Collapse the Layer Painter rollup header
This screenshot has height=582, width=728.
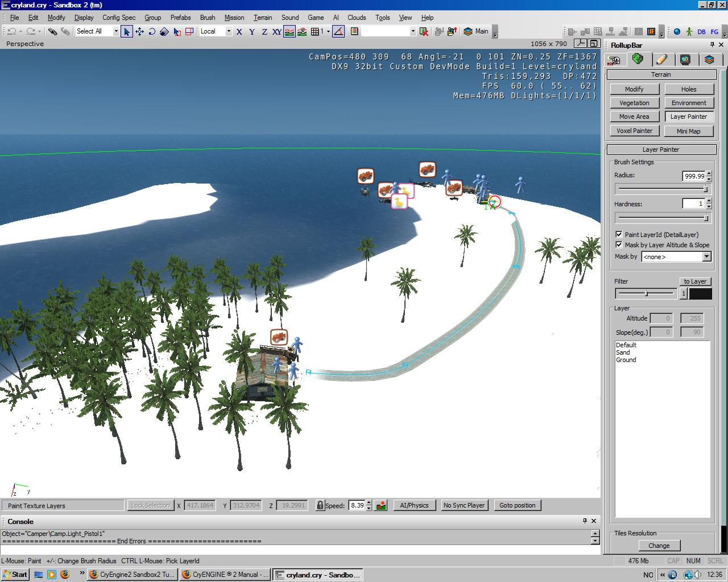[661, 149]
